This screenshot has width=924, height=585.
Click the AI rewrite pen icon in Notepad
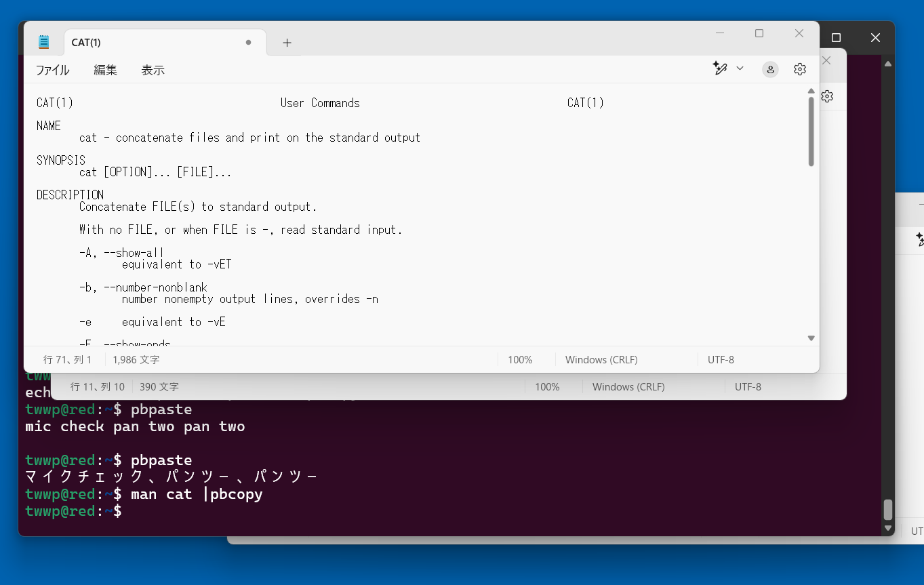point(720,68)
